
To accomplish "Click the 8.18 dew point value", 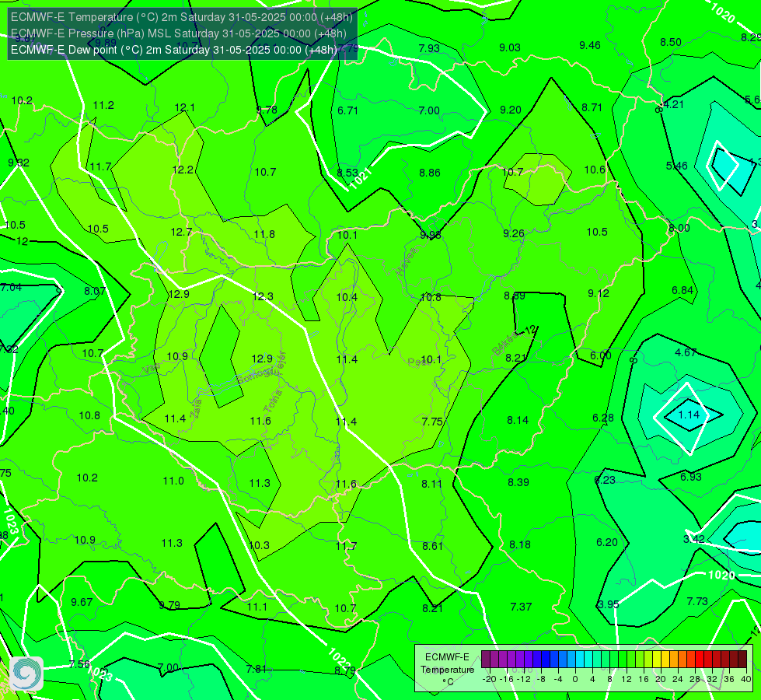I will click(x=520, y=544).
